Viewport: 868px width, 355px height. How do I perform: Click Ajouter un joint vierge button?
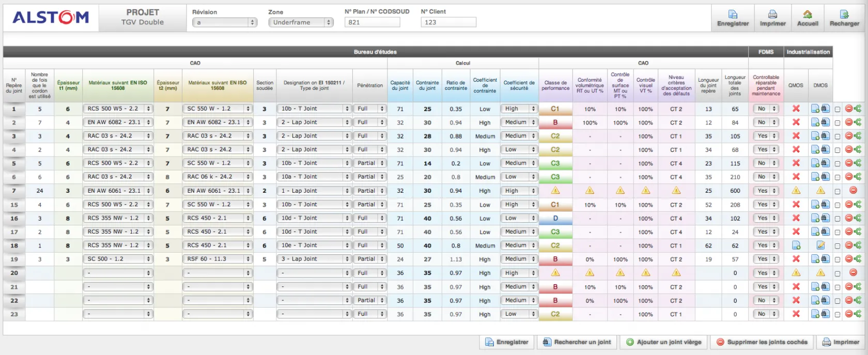tap(664, 342)
